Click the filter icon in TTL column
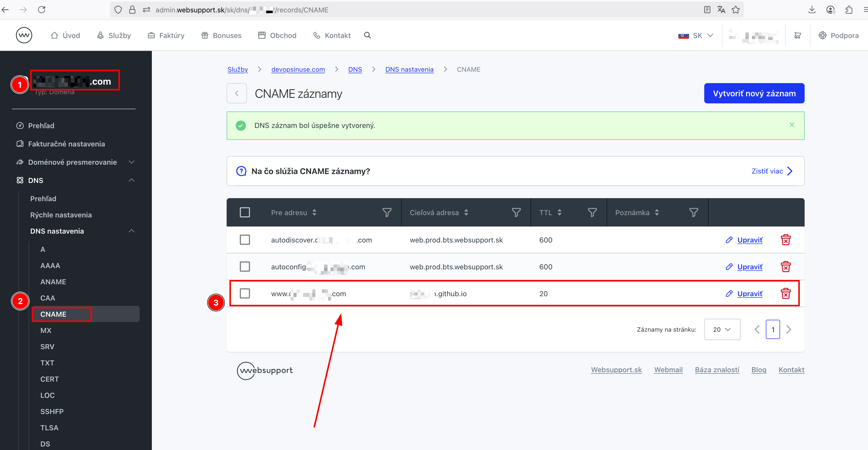This screenshot has height=450, width=868. click(592, 213)
